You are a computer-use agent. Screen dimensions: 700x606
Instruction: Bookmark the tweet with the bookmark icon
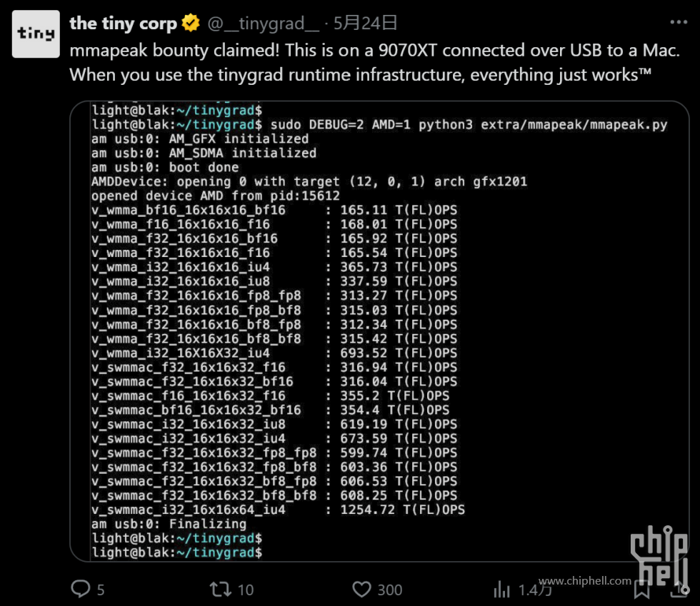(x=642, y=590)
